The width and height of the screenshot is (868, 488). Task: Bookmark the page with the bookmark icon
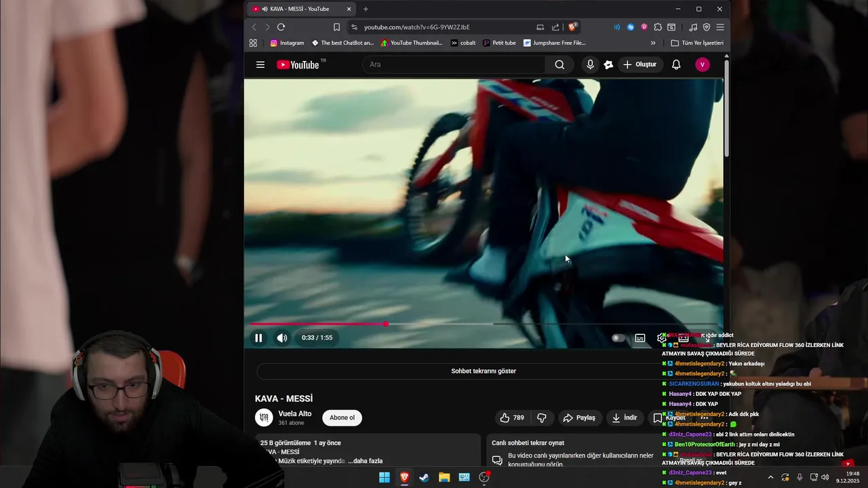tap(336, 27)
